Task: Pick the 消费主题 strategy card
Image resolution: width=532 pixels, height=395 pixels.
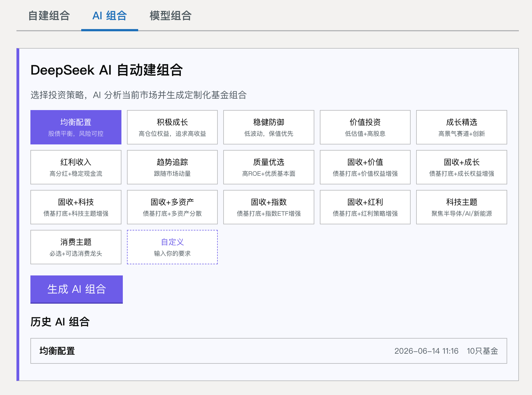Action: [76, 247]
